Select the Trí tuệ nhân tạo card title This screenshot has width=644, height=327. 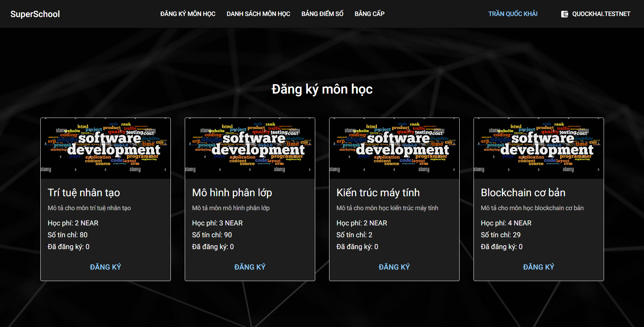pos(84,193)
